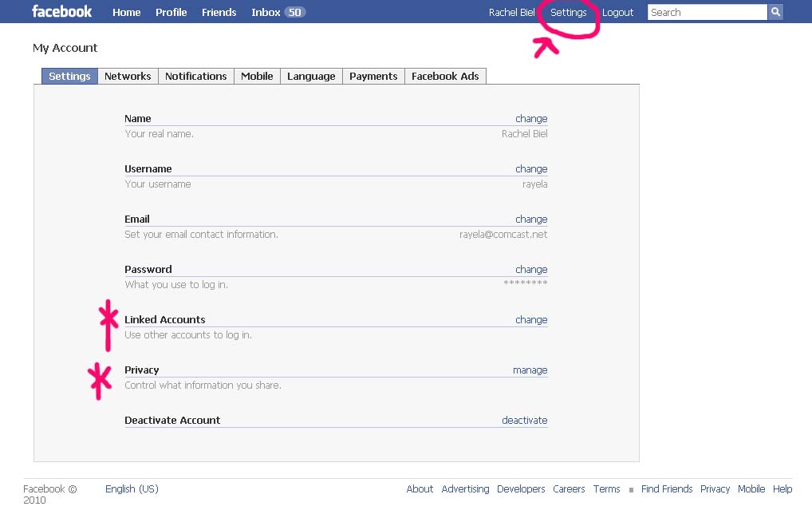Click 'Set your email contact information.' text
This screenshot has height=518, width=812.
coord(202,234)
